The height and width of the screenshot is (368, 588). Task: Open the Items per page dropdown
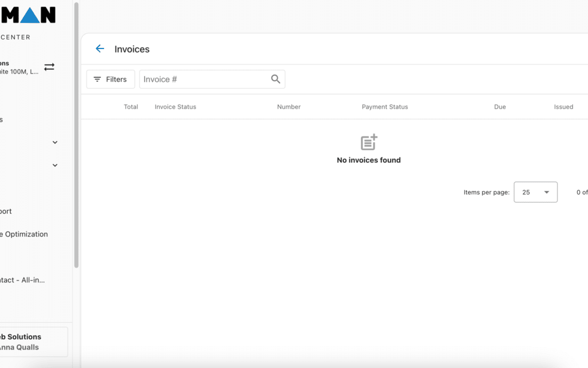tap(535, 192)
